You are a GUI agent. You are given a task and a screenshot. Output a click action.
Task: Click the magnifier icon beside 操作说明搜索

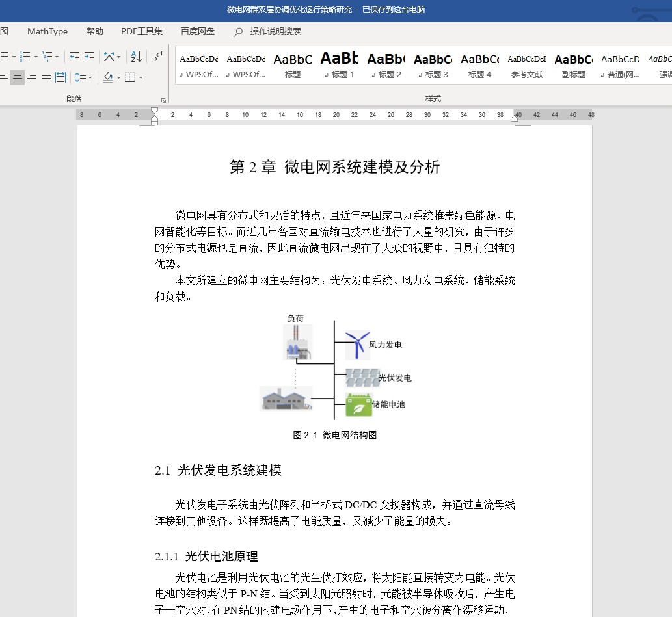[238, 32]
